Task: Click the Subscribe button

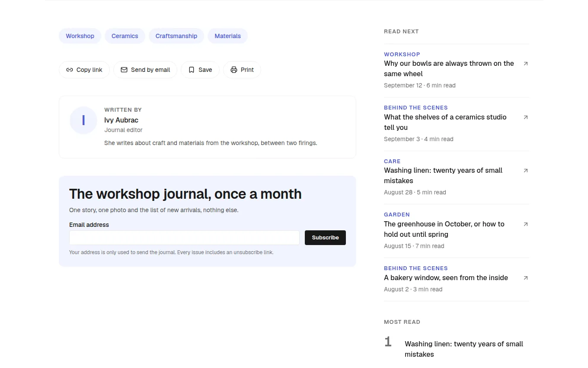Action: 325,238
